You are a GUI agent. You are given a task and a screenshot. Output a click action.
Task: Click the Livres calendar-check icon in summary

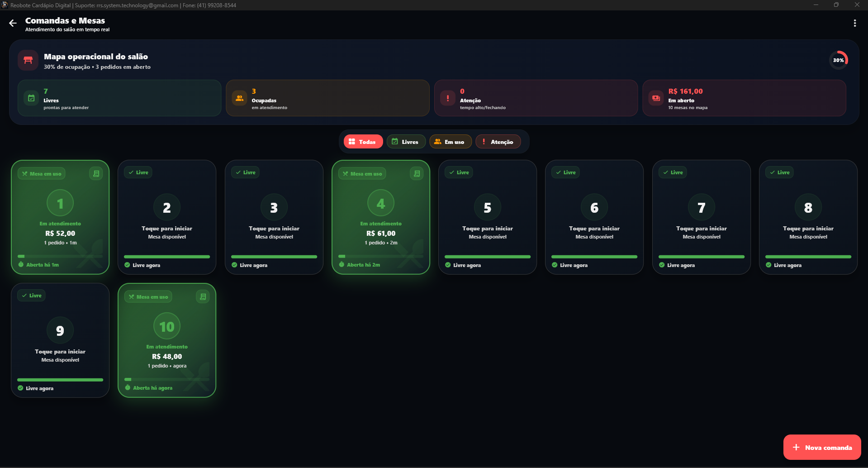pyautogui.click(x=31, y=98)
